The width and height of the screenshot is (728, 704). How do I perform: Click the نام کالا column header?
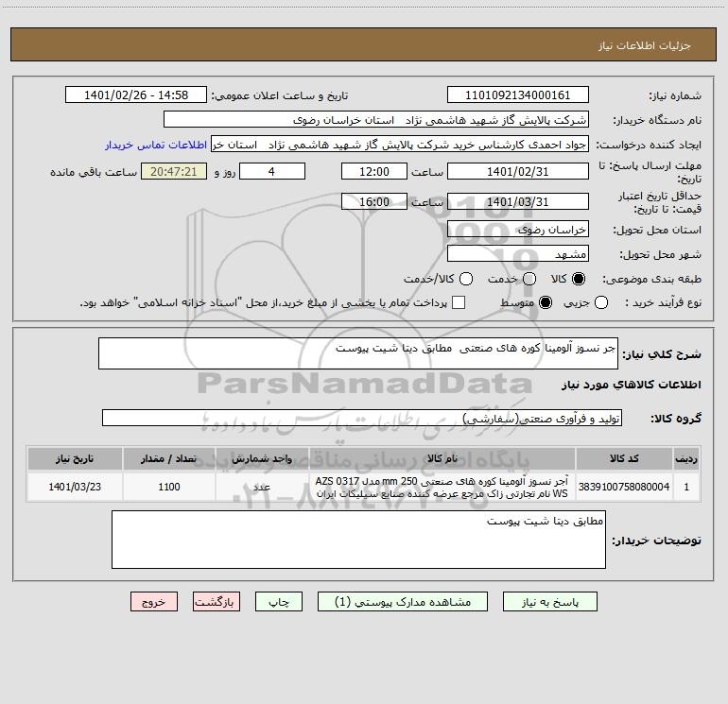(442, 458)
